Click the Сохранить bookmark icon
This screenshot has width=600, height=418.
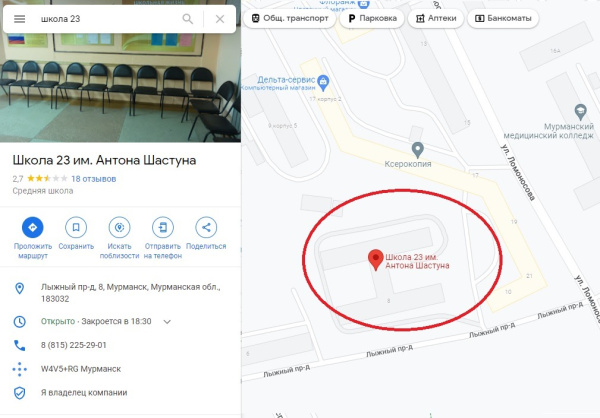click(76, 227)
